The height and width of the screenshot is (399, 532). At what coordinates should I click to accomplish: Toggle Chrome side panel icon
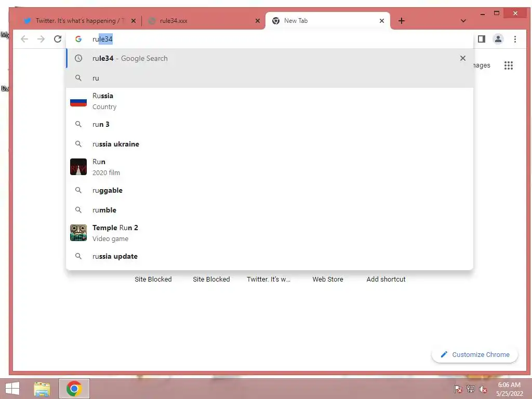point(481,39)
